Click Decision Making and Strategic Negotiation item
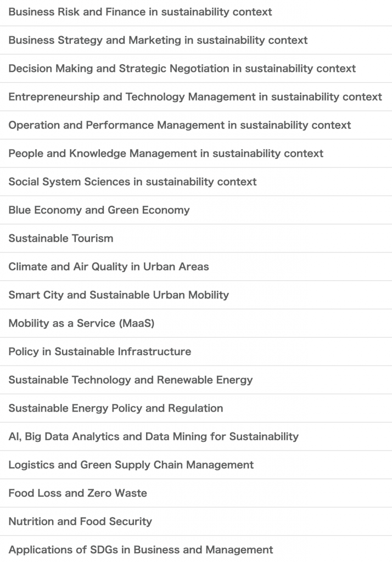The height and width of the screenshot is (562, 392). tap(196, 69)
